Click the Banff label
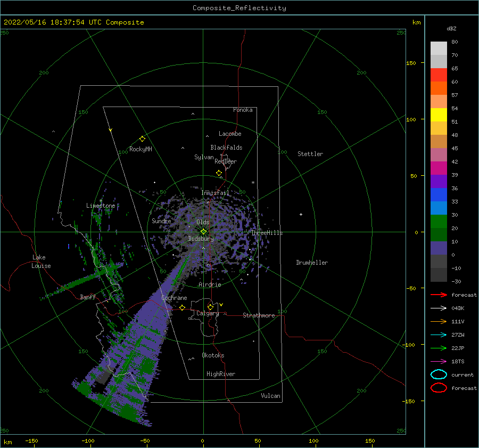The height and width of the screenshot is (448, 479). pos(88,297)
